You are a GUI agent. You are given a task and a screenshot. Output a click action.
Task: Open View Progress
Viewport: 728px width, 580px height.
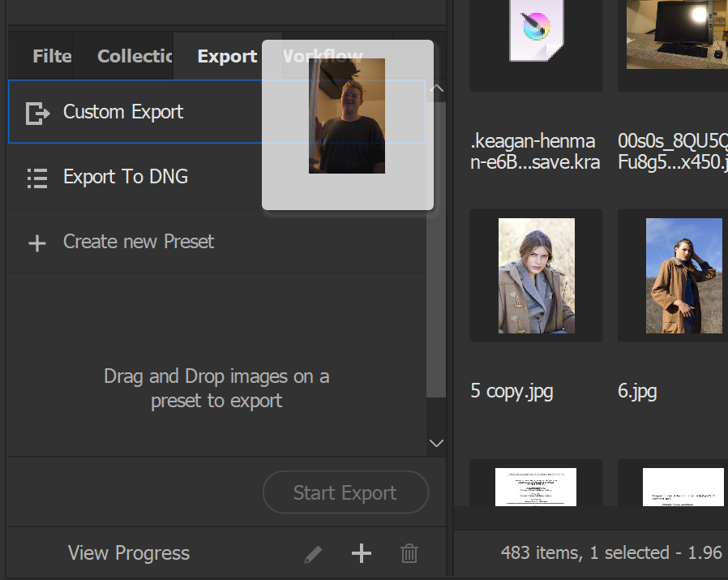click(128, 553)
